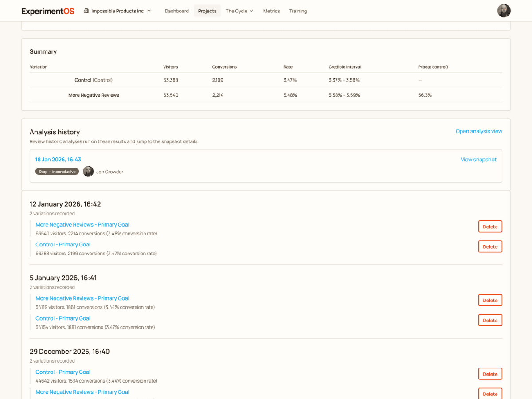Navigate to the Dashboard page

click(176, 11)
